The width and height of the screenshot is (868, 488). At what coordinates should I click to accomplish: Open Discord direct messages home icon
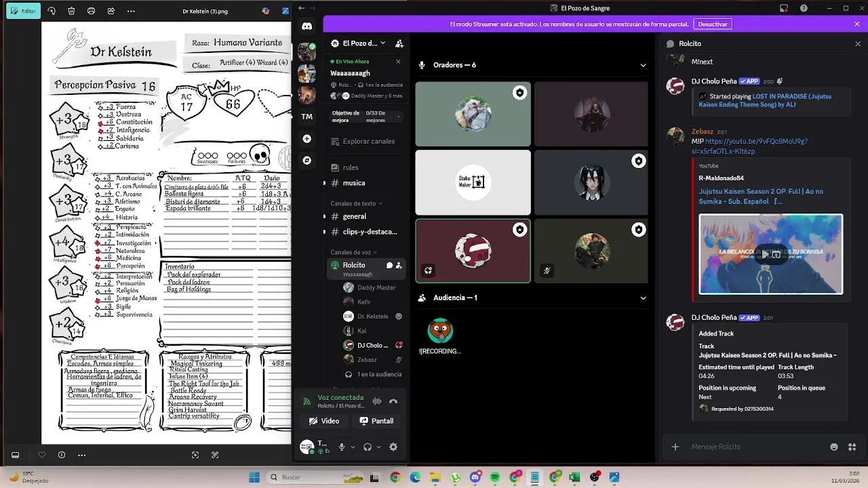coord(307,26)
